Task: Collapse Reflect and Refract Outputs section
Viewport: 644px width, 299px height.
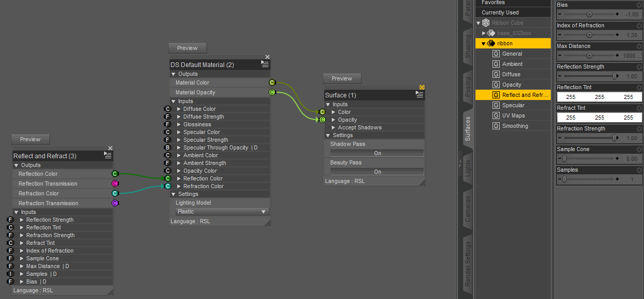Action: coord(16,165)
